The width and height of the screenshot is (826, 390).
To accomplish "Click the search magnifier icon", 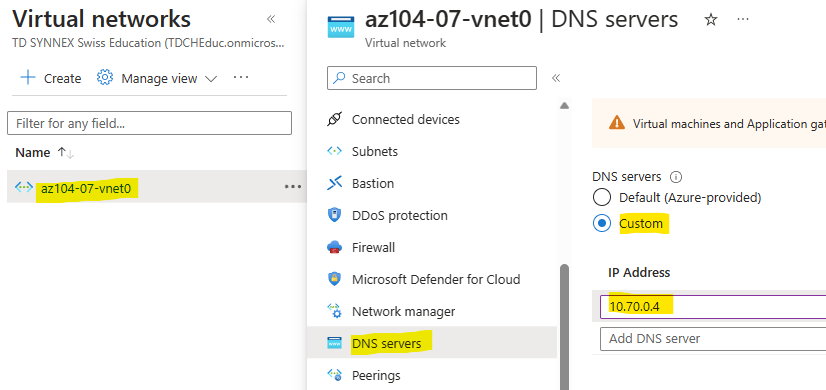I will click(x=340, y=78).
